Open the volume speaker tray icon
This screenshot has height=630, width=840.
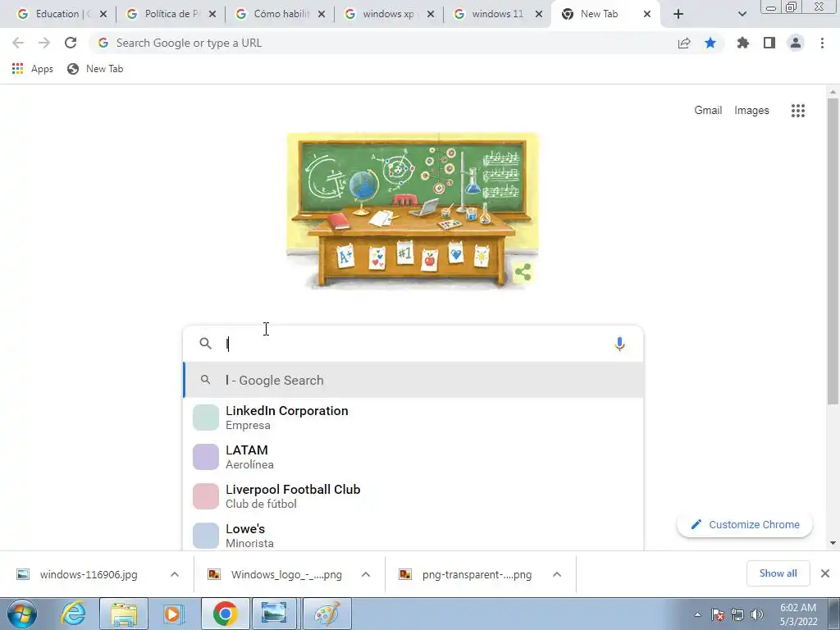(x=757, y=615)
